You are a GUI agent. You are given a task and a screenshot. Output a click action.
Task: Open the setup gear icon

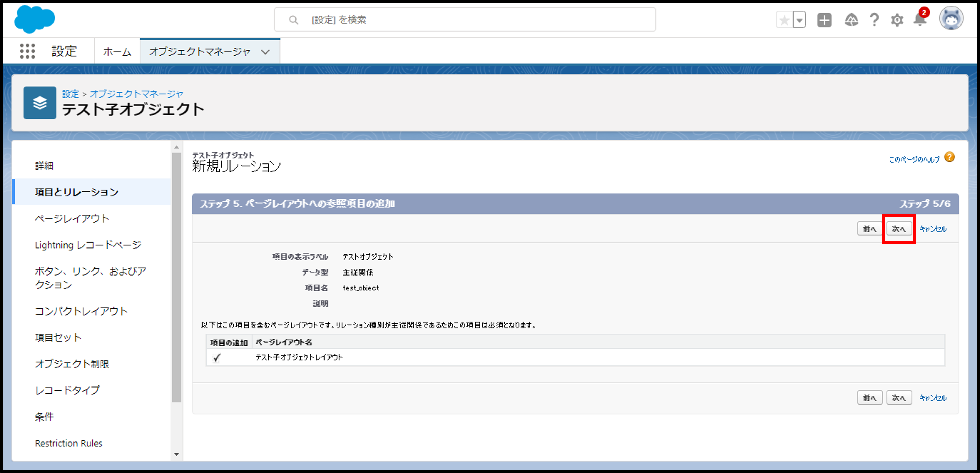(x=897, y=20)
